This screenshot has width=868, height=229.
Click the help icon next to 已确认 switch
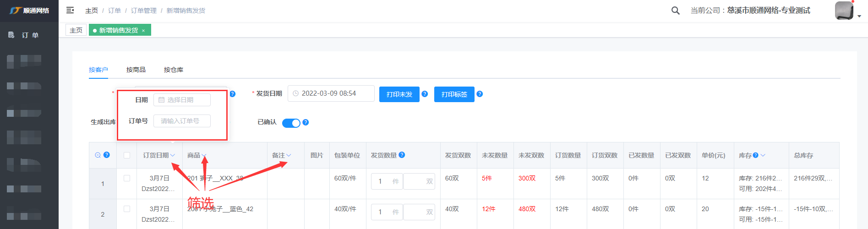point(306,122)
